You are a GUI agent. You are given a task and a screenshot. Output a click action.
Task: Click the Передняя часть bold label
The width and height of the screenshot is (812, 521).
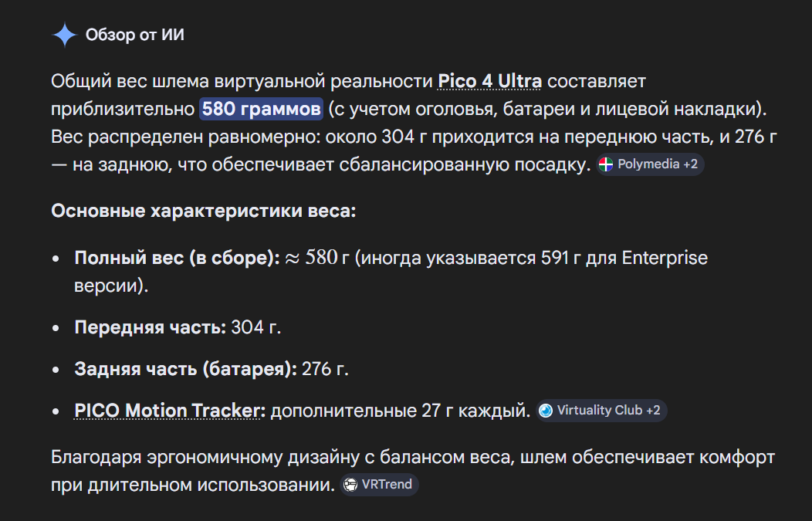click(151, 327)
